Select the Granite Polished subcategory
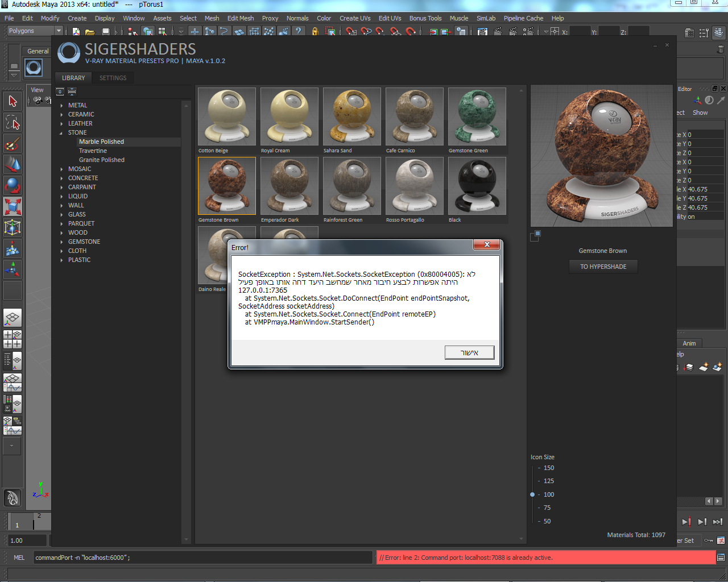The width and height of the screenshot is (728, 582). coord(102,160)
